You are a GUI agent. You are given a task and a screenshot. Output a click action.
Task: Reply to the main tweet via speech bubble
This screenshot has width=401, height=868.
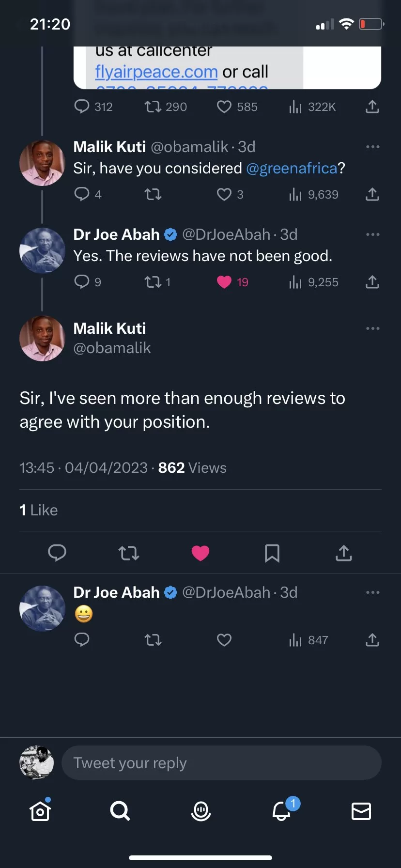click(57, 553)
